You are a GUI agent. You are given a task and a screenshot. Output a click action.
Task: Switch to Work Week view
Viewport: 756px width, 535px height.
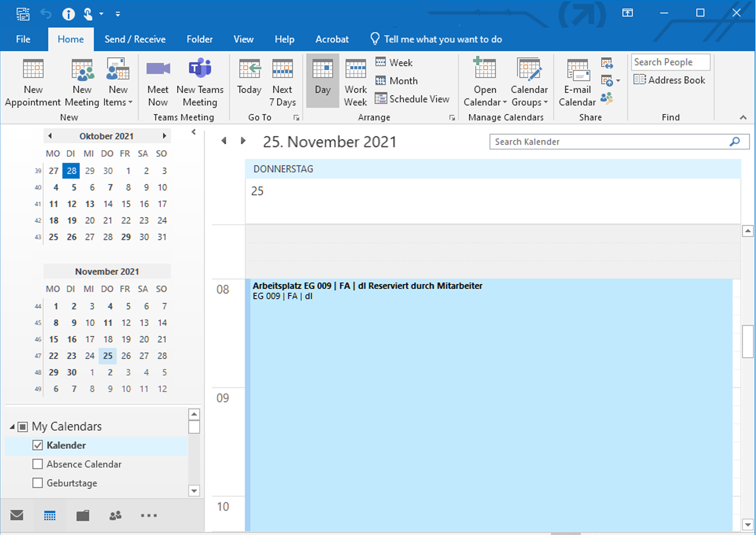(355, 82)
